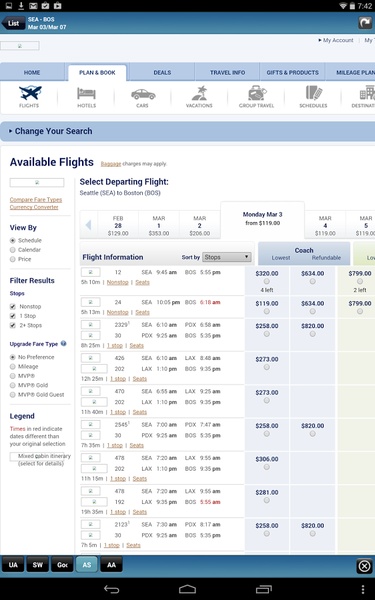375x600 pixels.
Task: Open the Schedules icon
Action: click(313, 93)
